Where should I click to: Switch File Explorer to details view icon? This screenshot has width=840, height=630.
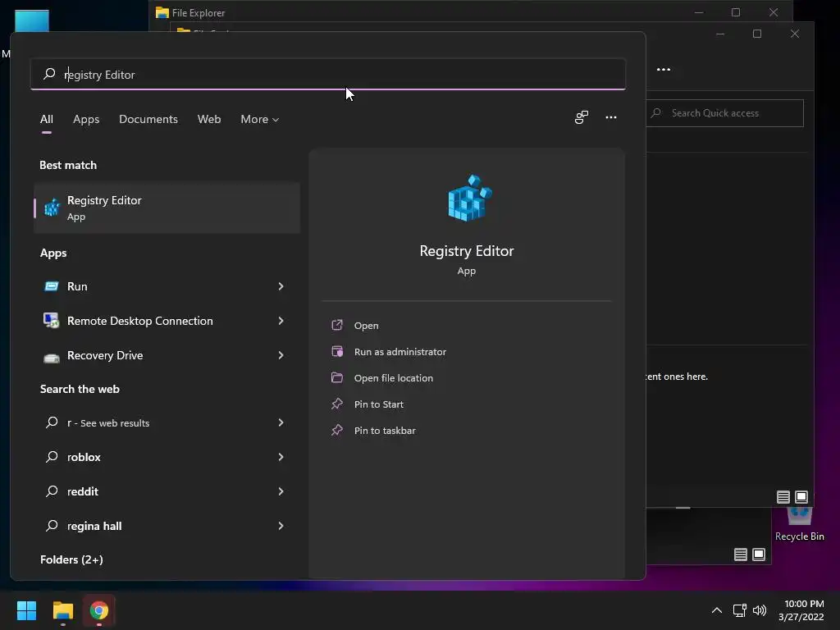(x=783, y=497)
